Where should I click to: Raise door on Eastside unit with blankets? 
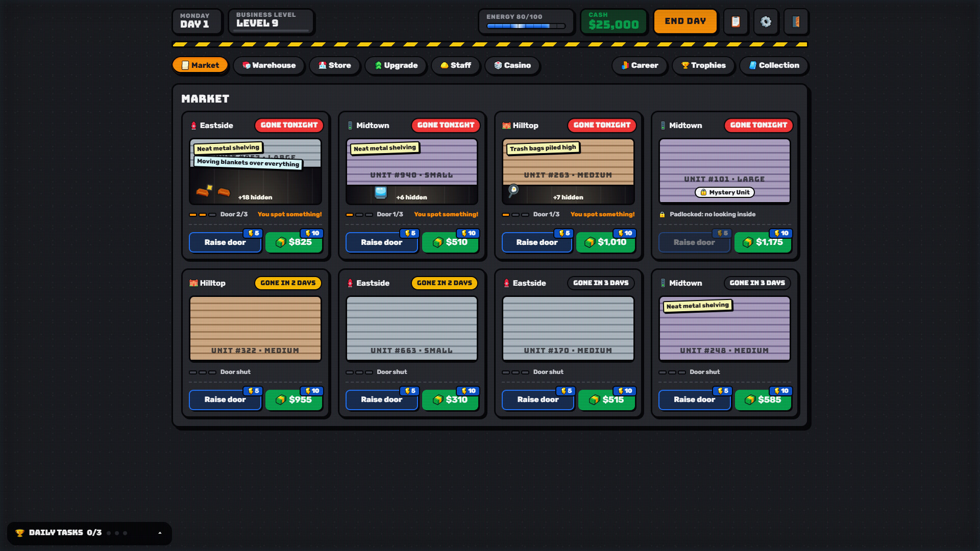click(225, 242)
